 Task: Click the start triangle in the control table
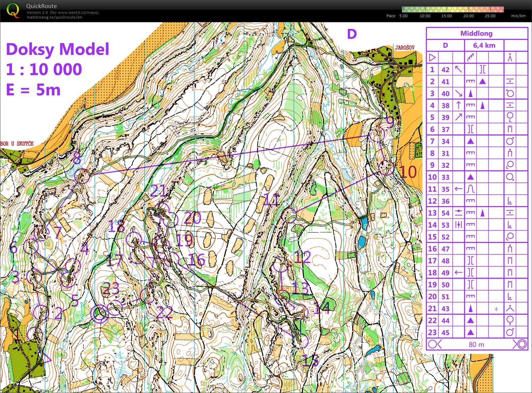[433, 58]
